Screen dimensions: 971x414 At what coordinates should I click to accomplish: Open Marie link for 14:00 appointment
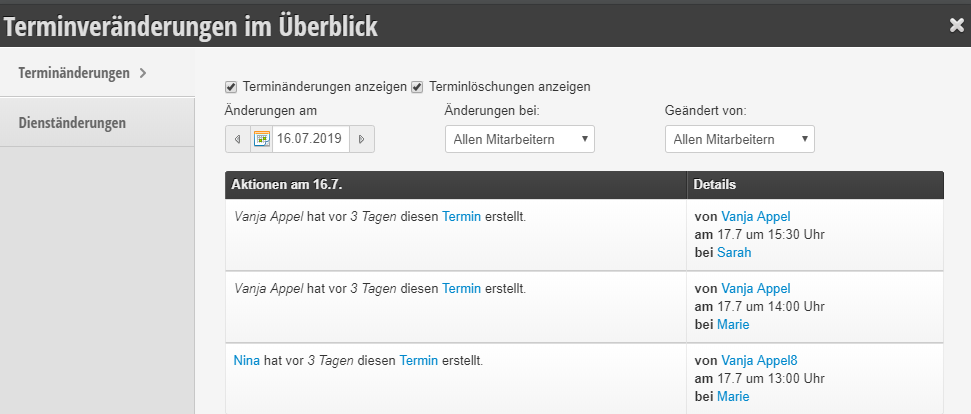(733, 324)
